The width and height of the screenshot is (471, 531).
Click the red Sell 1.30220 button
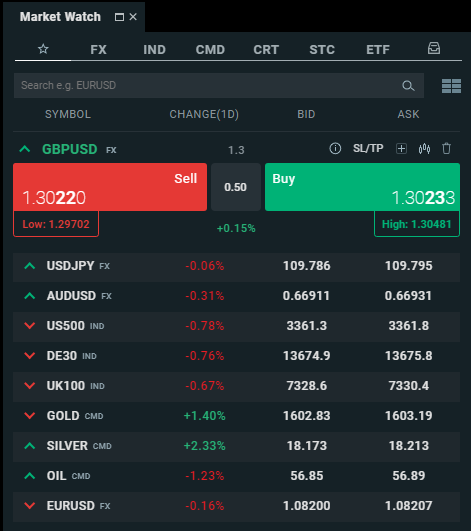tap(110, 187)
